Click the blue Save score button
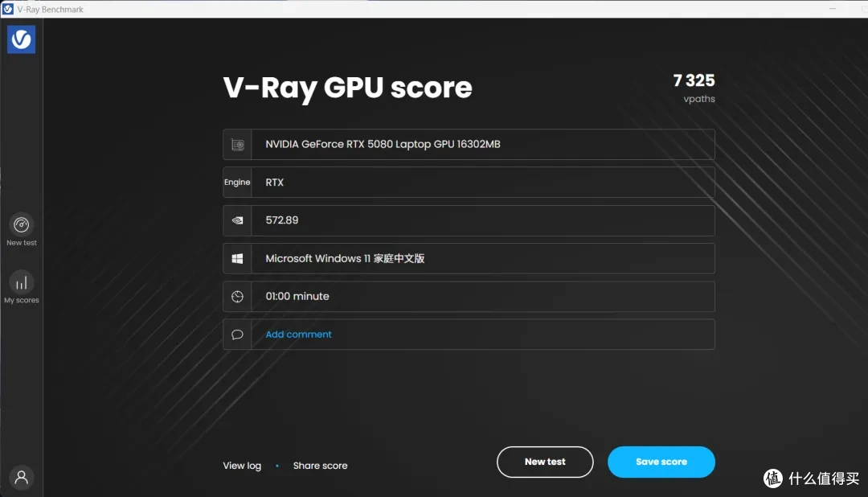Viewport: 868px width, 497px height. click(661, 462)
